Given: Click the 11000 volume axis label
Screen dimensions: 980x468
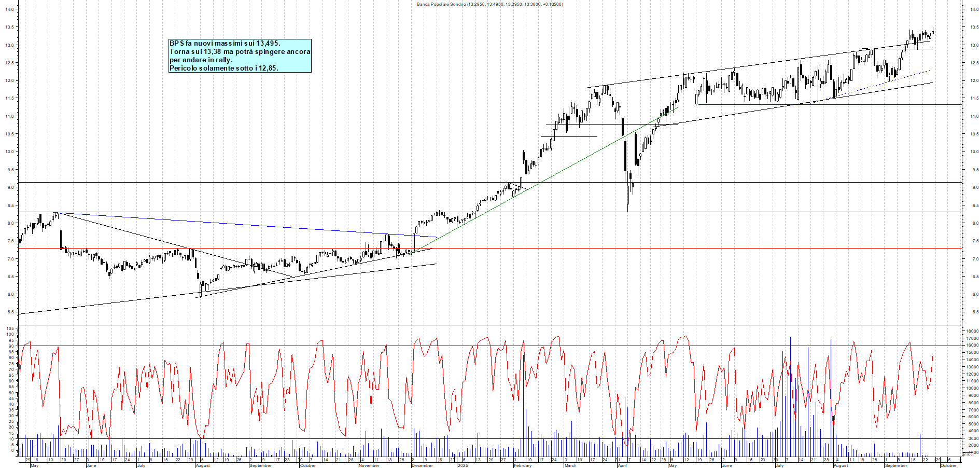Looking at the screenshot, I should click(972, 381).
